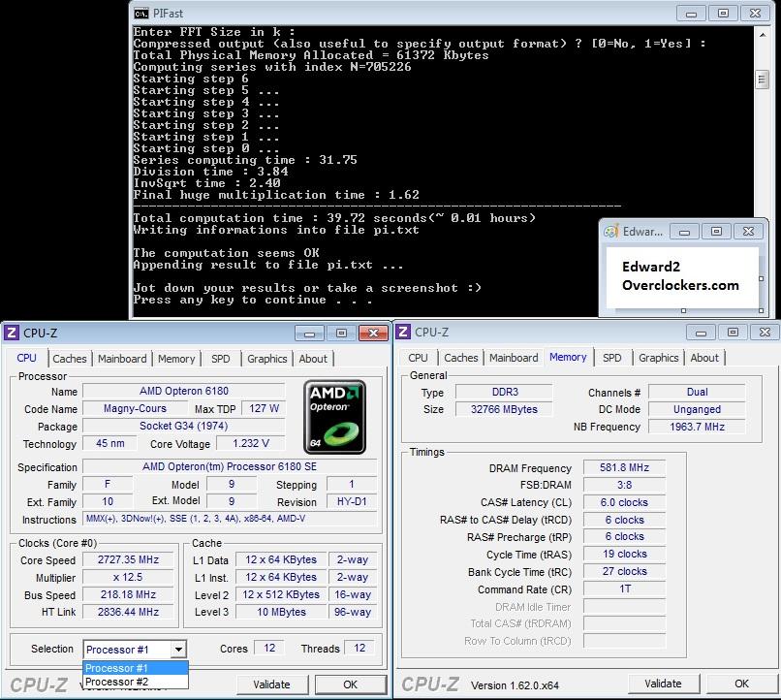
Task: Open CPU tab in left CPU-Z window
Action: (27, 358)
